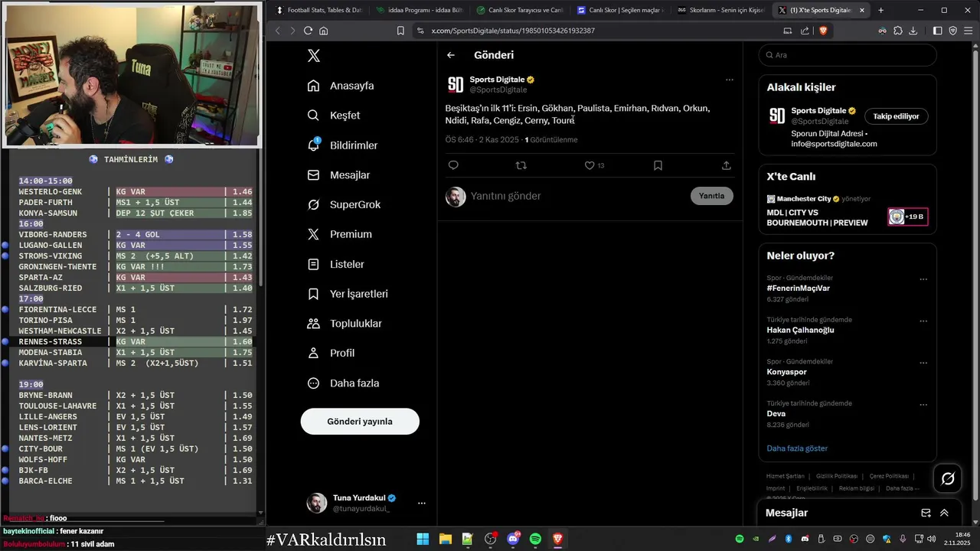Open Hakan Çalhanoğlu trend
This screenshot has width=980, height=551.
(x=800, y=330)
